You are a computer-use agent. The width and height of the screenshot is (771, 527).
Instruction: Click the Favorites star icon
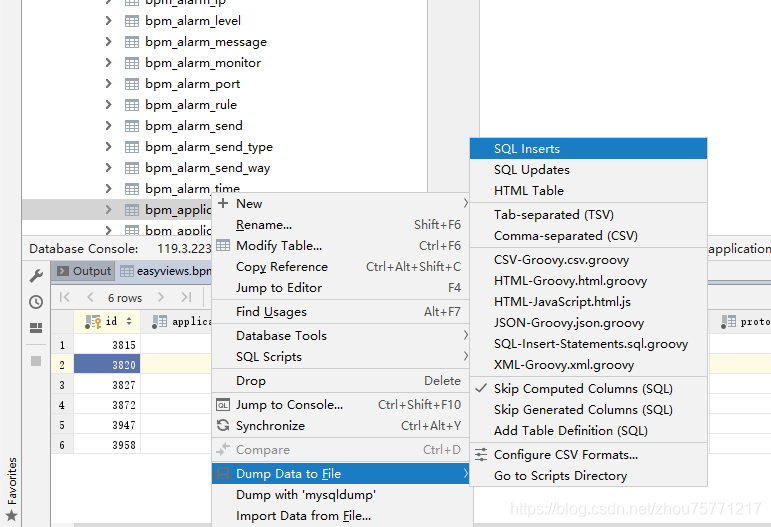pos(11,516)
